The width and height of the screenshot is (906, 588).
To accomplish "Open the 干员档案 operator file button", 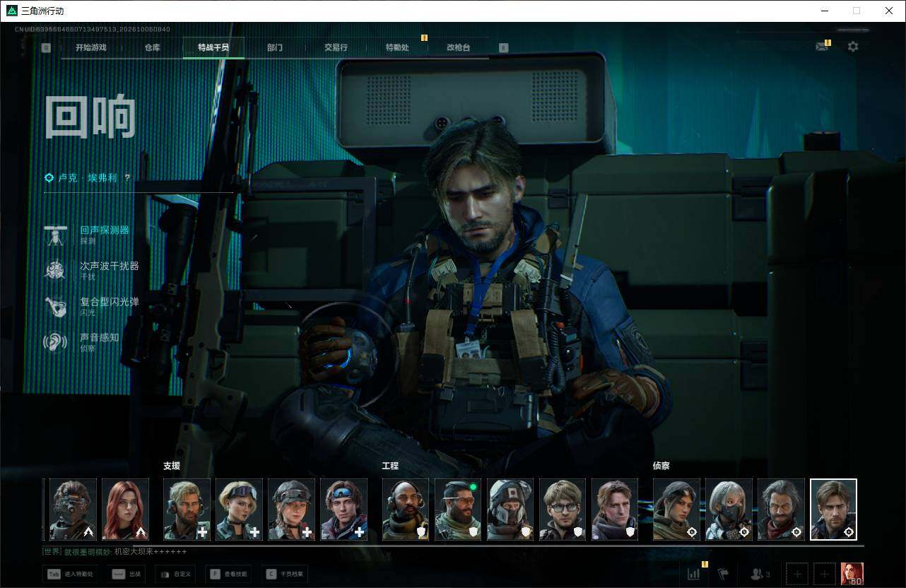I will click(286, 575).
